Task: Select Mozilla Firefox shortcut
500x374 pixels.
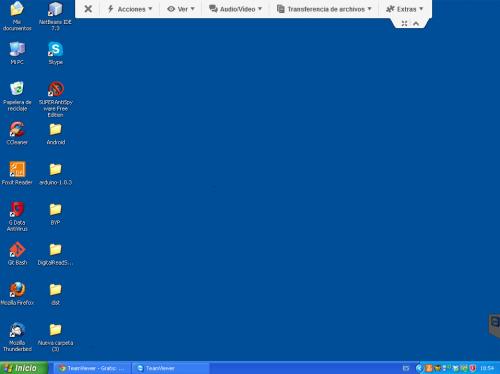Action: tap(17, 294)
